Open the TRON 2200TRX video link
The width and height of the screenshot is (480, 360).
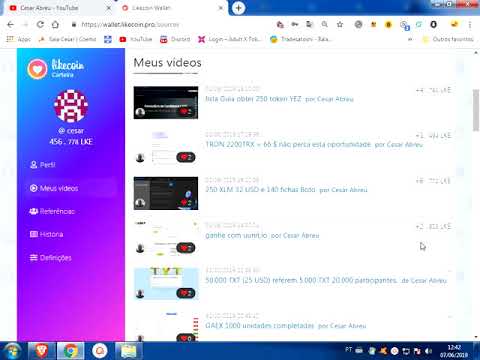coord(314,144)
